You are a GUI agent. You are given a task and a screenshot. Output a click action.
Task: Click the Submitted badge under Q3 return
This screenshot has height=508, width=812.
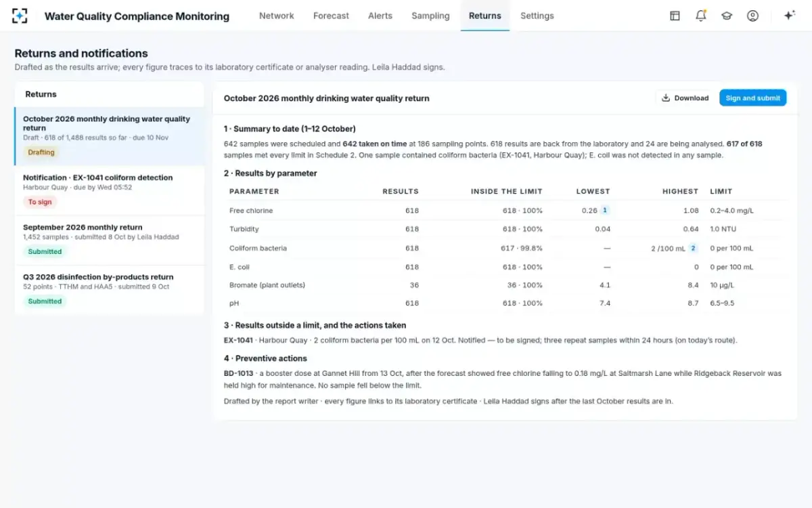coord(45,301)
